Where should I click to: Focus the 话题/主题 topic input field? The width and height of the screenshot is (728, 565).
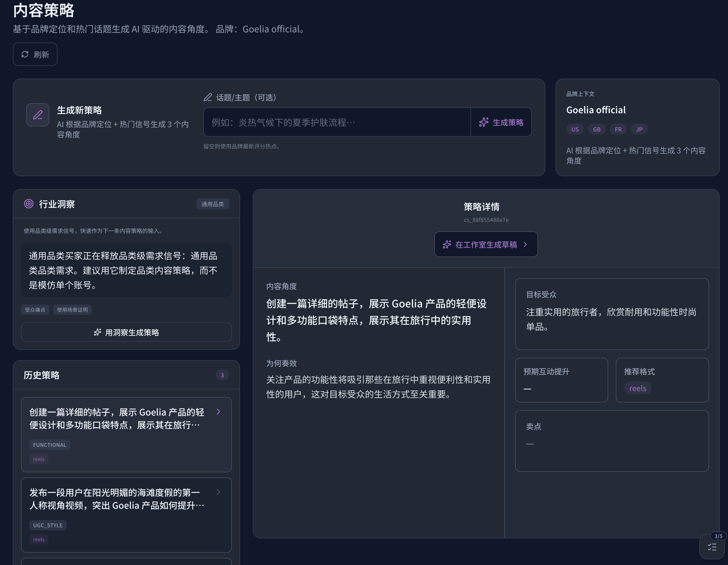pos(337,122)
